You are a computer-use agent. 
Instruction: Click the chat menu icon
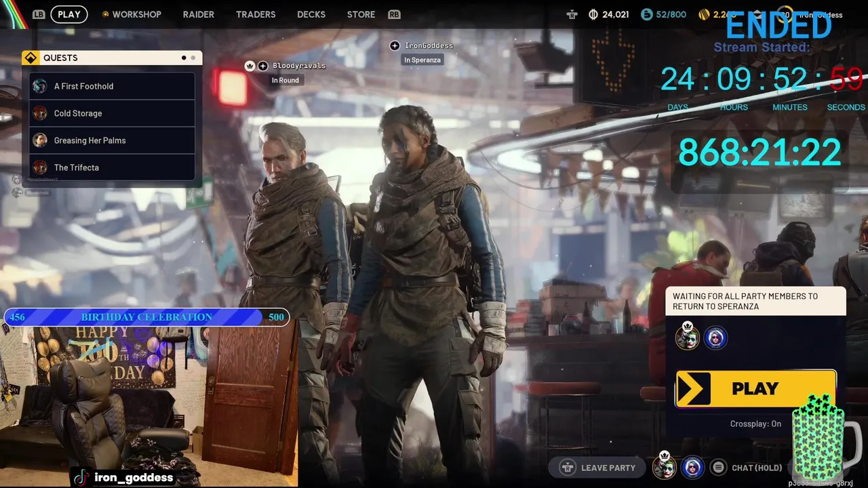tap(717, 468)
